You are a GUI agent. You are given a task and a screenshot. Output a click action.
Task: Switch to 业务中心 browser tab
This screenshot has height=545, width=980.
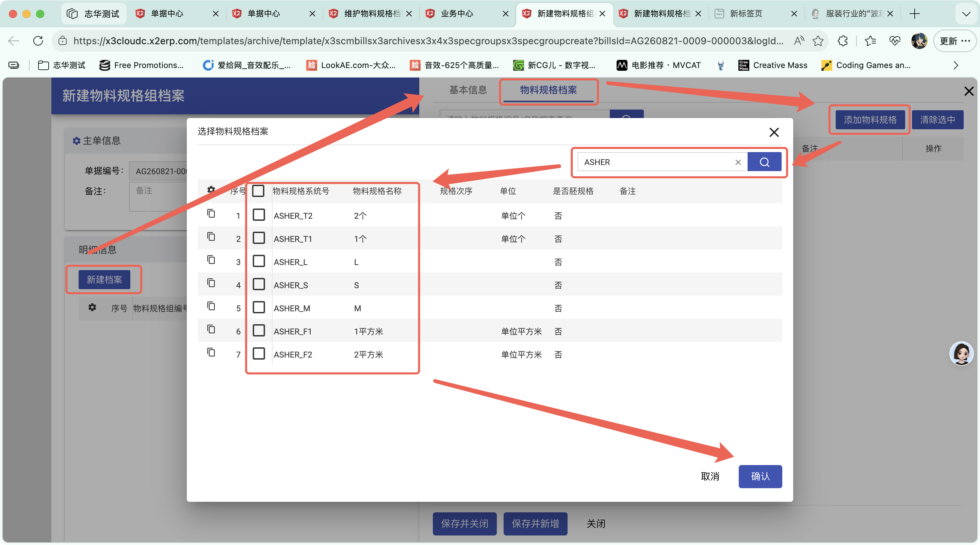click(x=467, y=14)
